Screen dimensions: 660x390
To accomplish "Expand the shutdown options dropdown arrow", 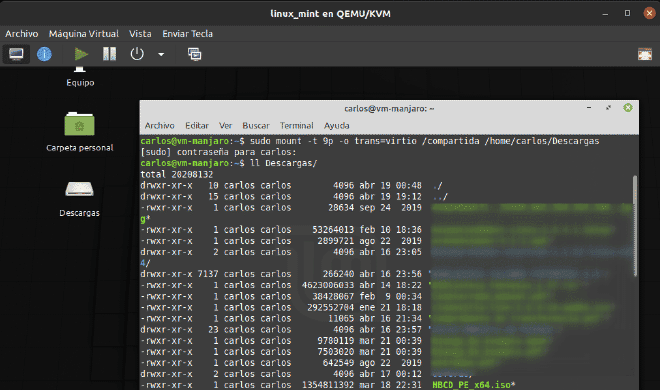I will point(161,54).
